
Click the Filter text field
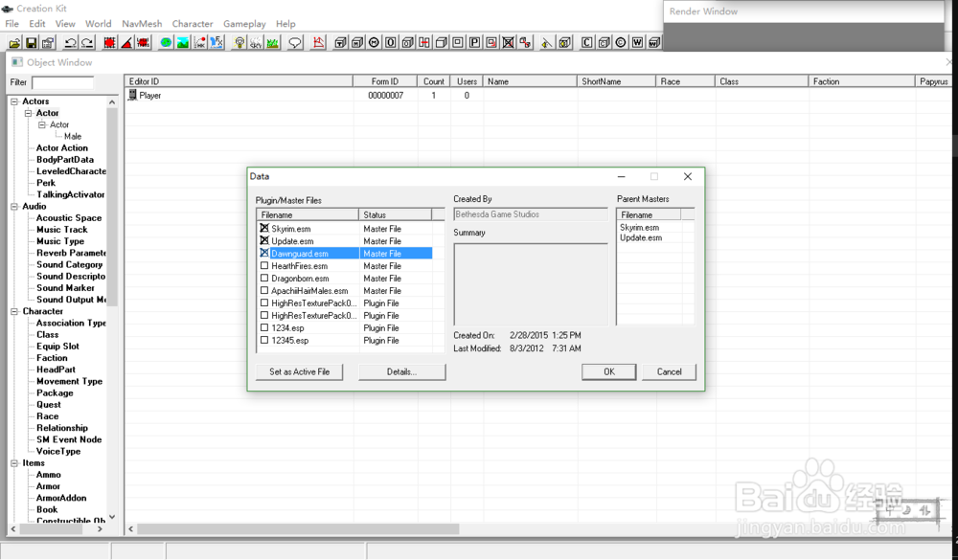point(63,82)
